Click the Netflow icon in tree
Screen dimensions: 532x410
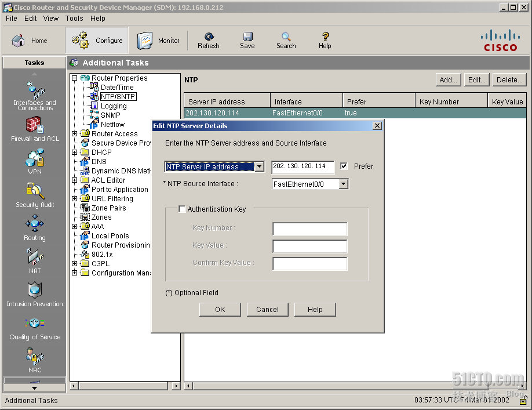94,124
